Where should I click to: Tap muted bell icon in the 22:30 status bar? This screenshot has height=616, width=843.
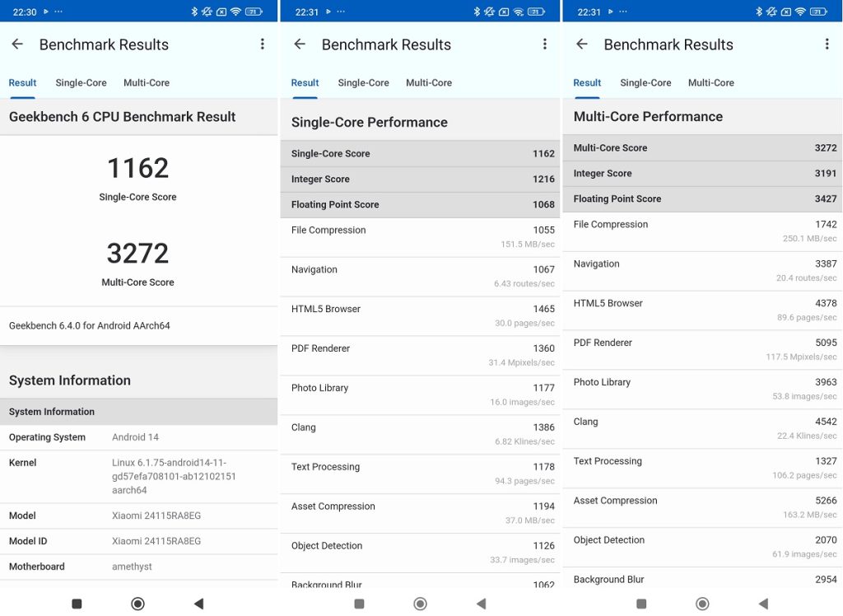click(x=207, y=12)
